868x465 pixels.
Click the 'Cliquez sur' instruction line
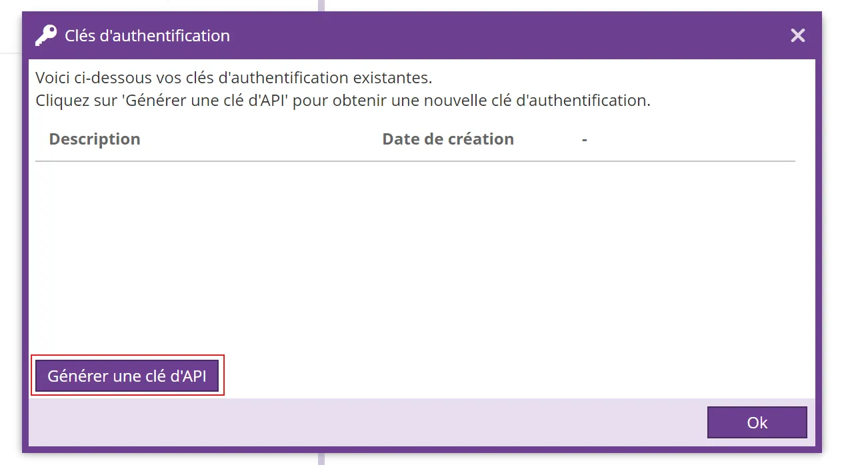pyautogui.click(x=342, y=101)
